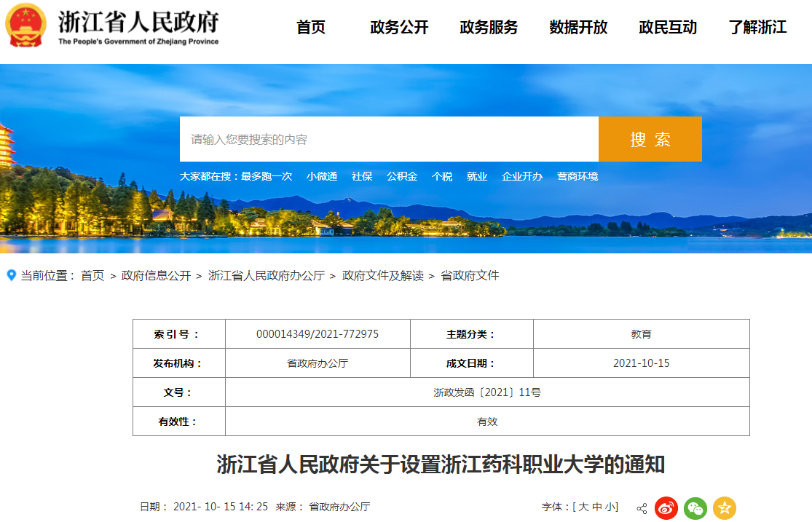Click the Zhejiang government emblem logo
The height and width of the screenshot is (522, 812).
[28, 25]
